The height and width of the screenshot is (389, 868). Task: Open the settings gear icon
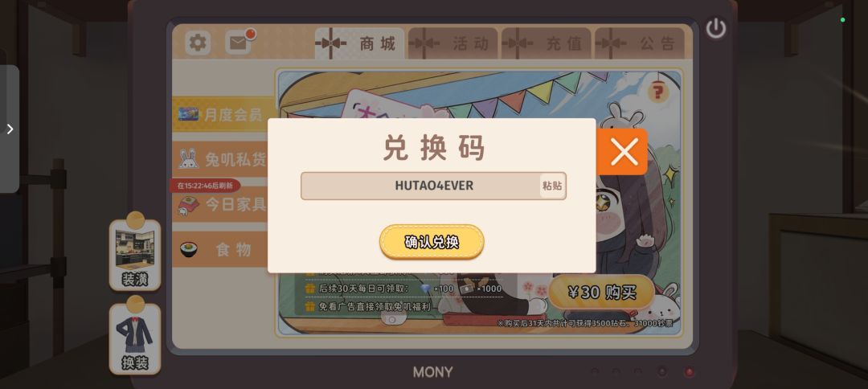pyautogui.click(x=198, y=43)
